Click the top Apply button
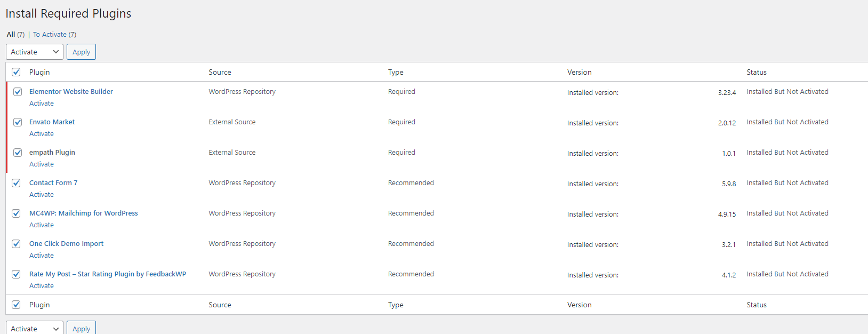 [x=81, y=52]
